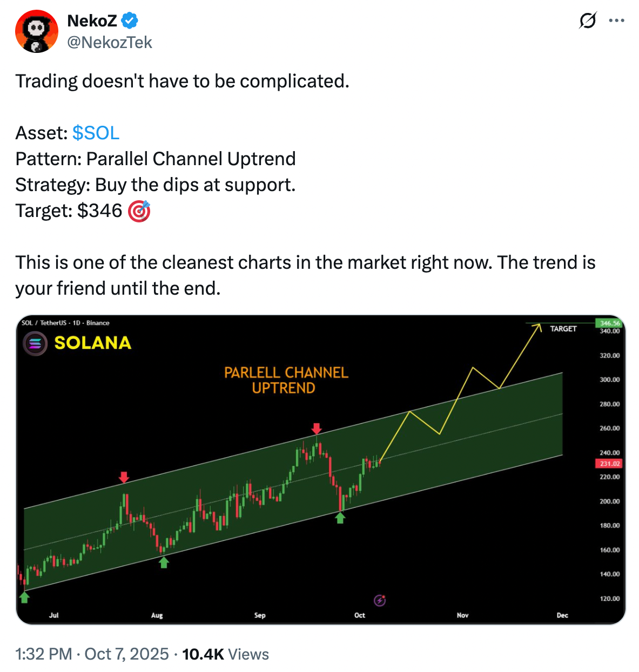Screen dimensions: 639x672
Task: Click the TARGET label on chart
Action: 563,329
